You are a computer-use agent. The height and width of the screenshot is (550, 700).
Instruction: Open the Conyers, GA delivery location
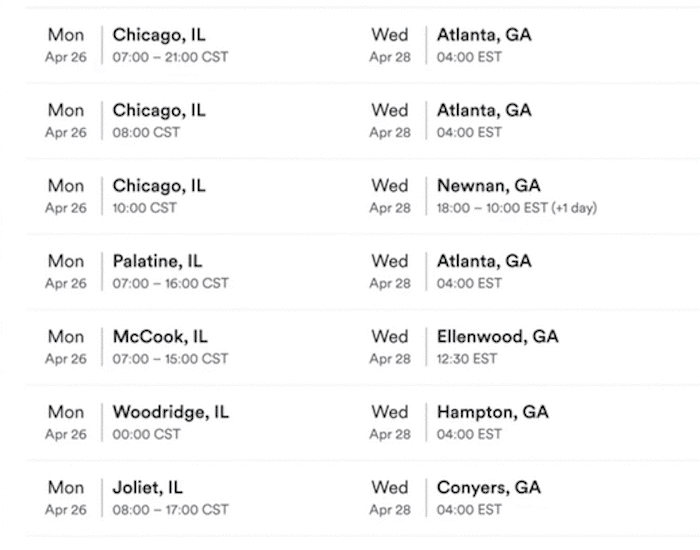[488, 488]
